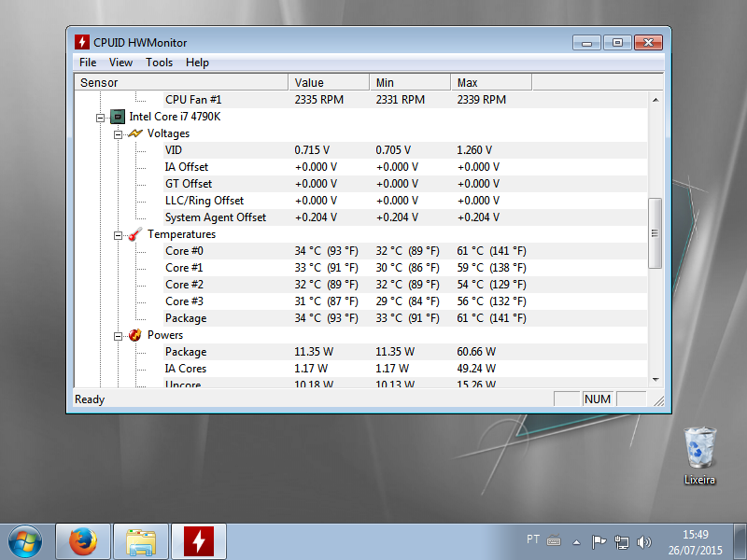This screenshot has width=747, height=560.
Task: Select the Intel Core i7 processor chip icon
Action: (x=118, y=116)
